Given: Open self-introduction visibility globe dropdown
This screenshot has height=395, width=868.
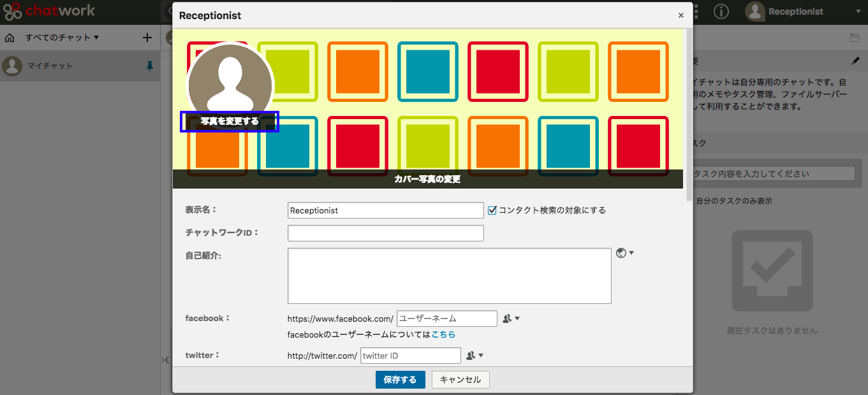Looking at the screenshot, I should coord(624,253).
